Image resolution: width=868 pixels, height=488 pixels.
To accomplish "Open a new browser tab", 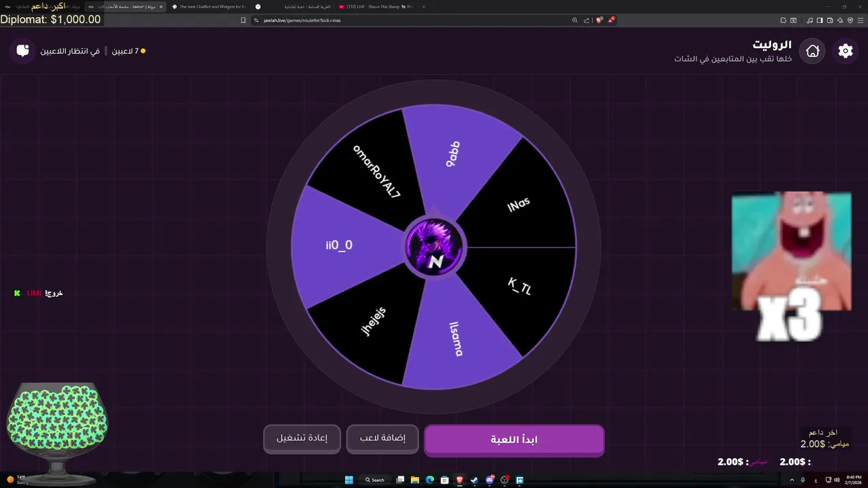I will [424, 7].
